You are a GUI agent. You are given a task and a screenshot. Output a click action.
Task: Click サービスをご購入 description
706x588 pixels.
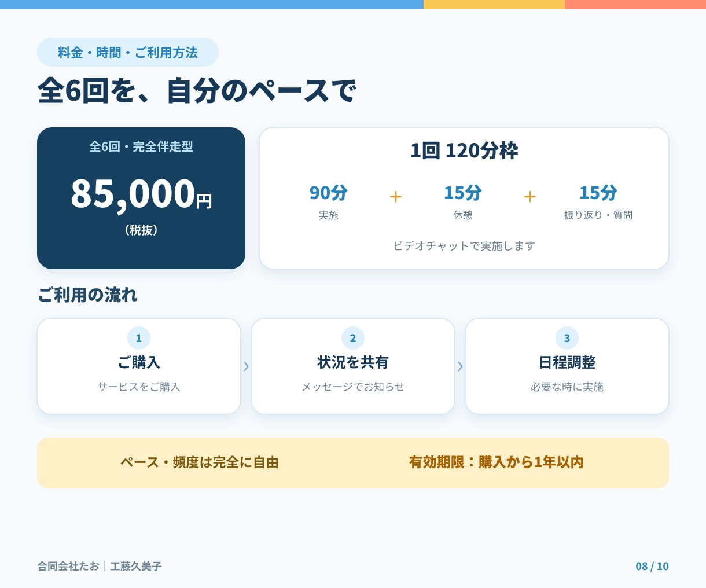point(139,387)
